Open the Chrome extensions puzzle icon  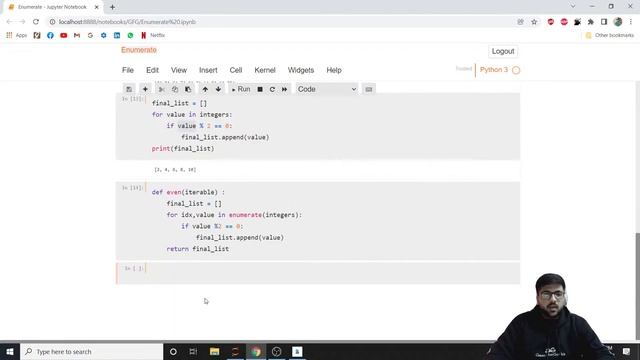coord(591,22)
